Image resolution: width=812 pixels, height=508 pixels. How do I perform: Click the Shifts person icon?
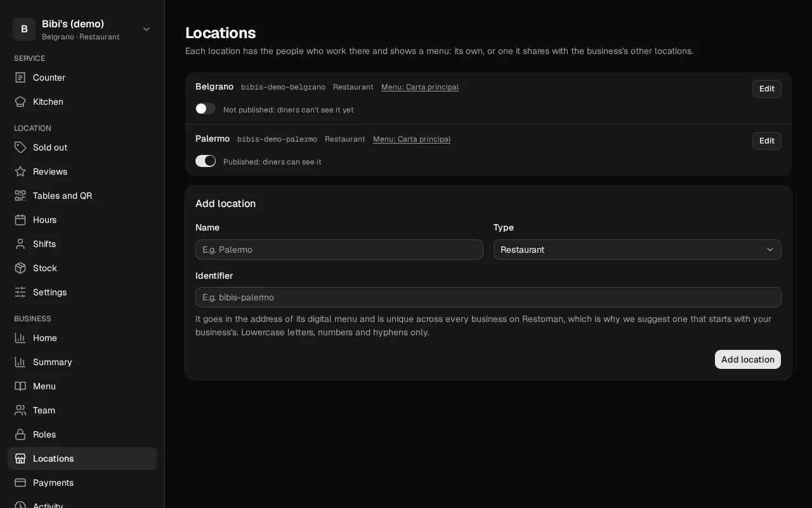[x=20, y=244]
